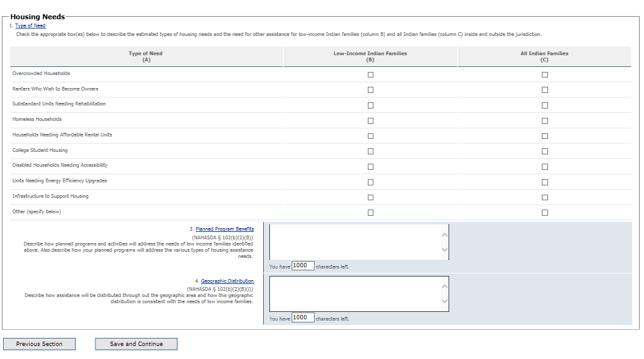The height and width of the screenshot is (359, 644).
Task: Check Infrastructure to Support Housing, All Indian Families
Action: [545, 198]
